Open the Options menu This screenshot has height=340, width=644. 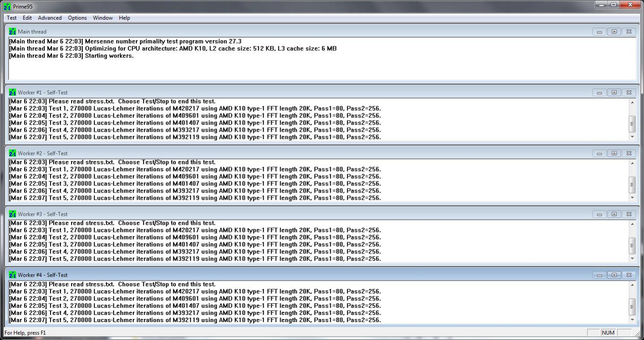pos(77,18)
